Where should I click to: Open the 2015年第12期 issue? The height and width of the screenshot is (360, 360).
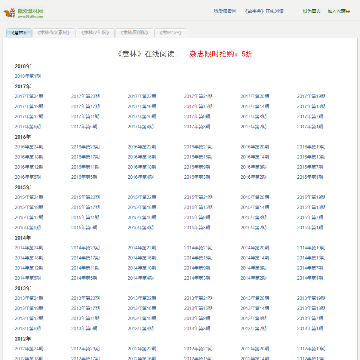(29, 218)
